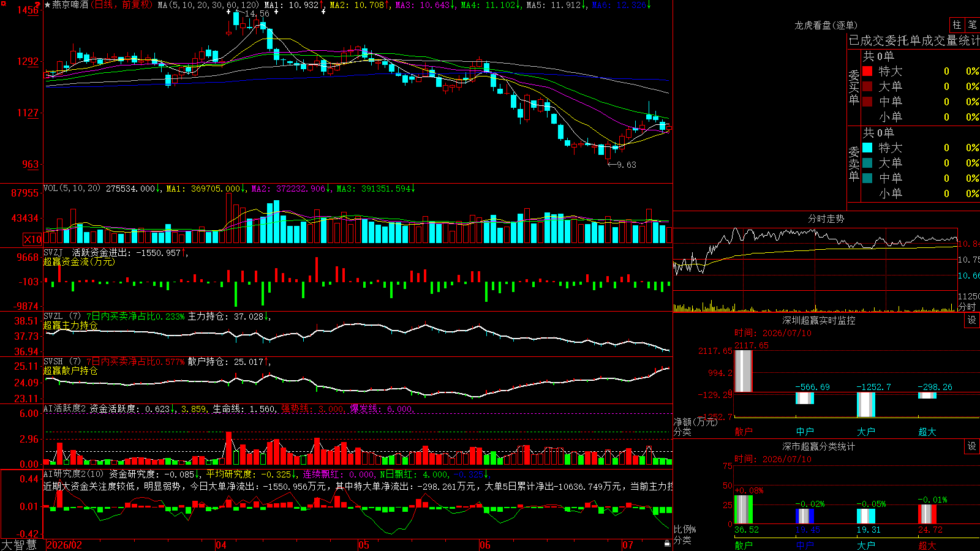Click the cyan 特大 sell order swatch

pos(867,148)
